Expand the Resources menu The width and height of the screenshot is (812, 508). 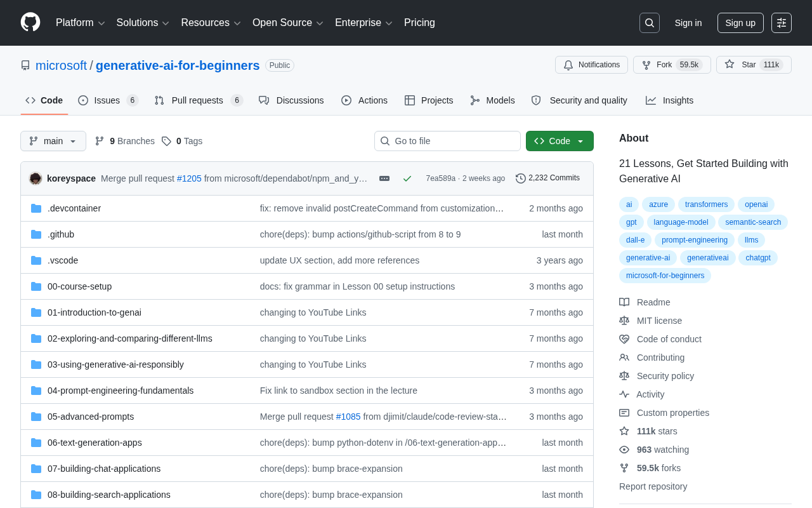(x=211, y=23)
